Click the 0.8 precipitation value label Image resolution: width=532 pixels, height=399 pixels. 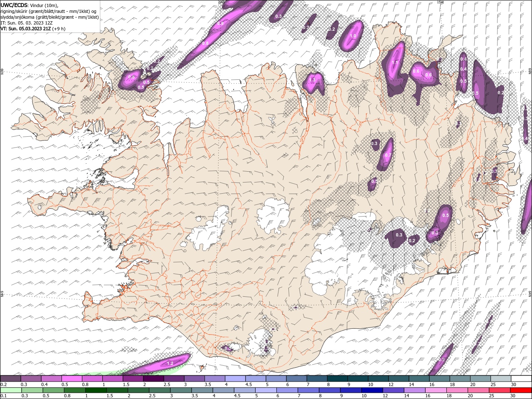coord(205,43)
